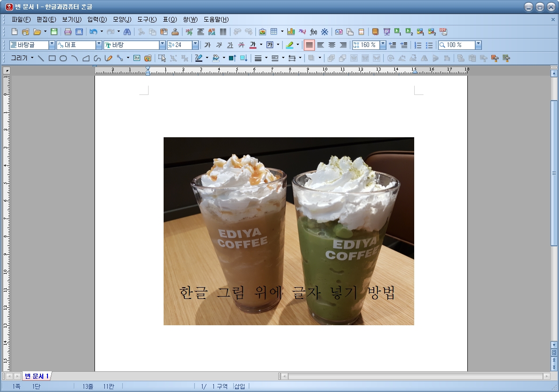This screenshot has height=392, width=559.
Task: Open Find with the binoculars icon
Action: (x=127, y=31)
